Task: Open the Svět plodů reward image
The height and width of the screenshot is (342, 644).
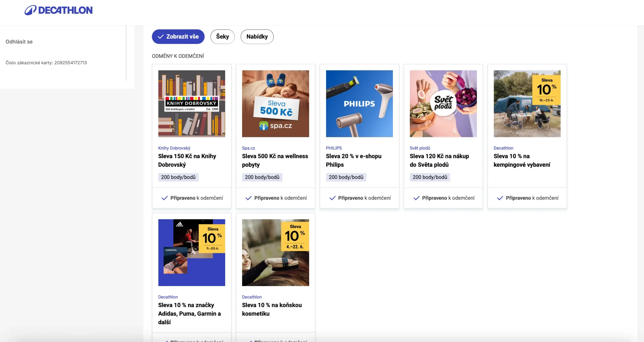Action: [443, 104]
